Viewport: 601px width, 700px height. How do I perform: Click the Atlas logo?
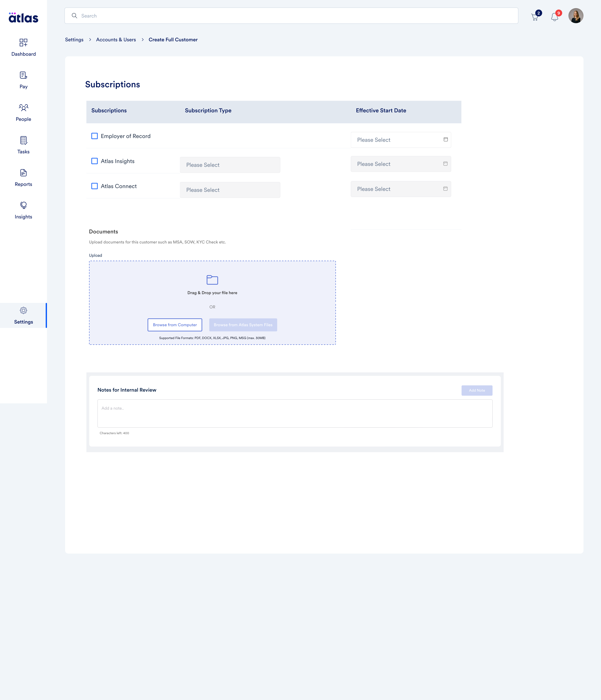(23, 18)
